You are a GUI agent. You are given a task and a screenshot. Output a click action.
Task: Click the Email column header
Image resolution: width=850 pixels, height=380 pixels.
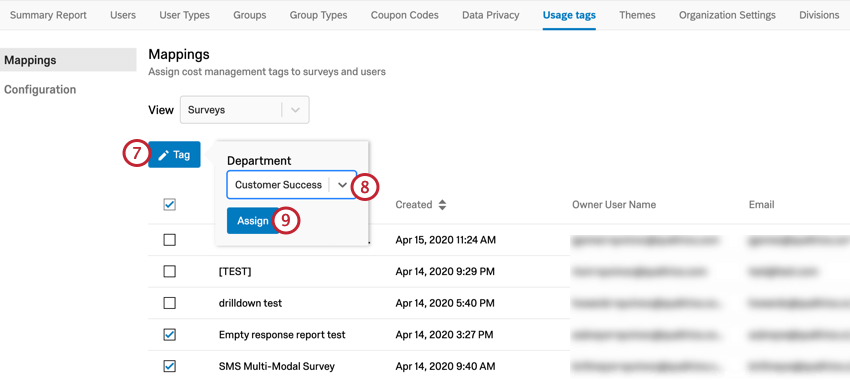(761, 205)
